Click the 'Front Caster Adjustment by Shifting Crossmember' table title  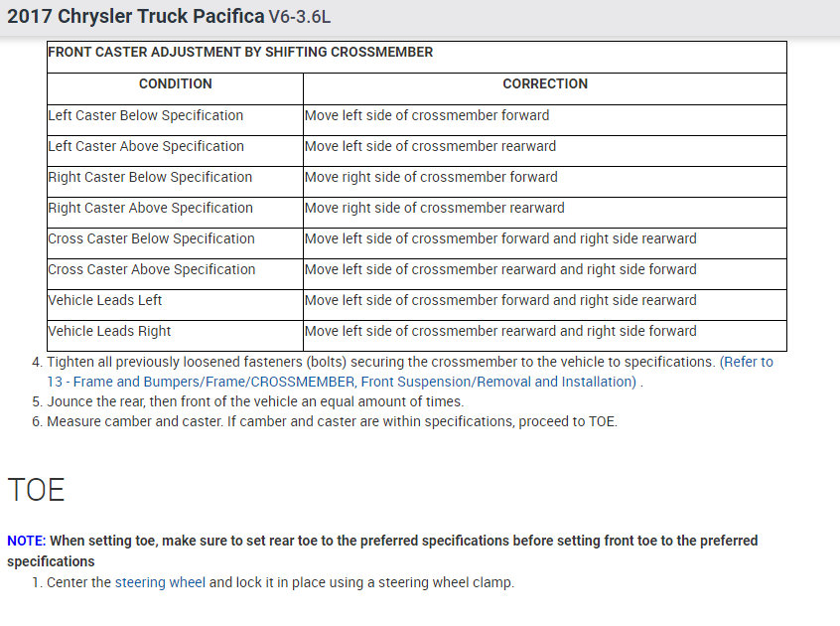coord(240,52)
